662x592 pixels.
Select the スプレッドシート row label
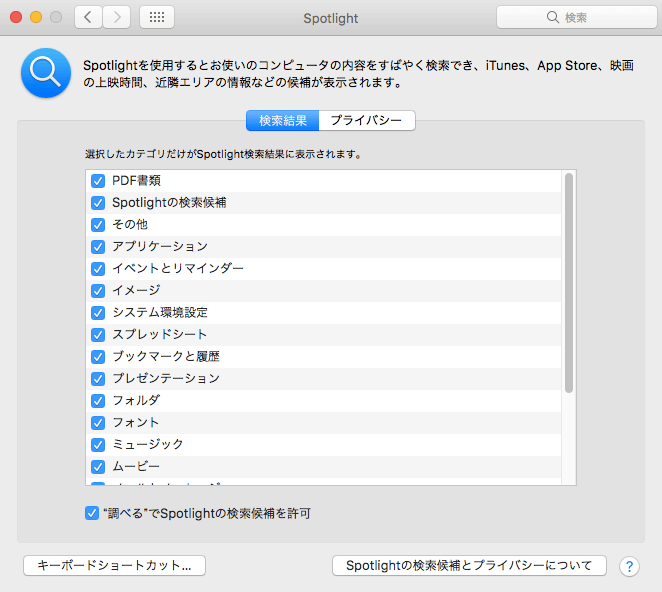160,334
